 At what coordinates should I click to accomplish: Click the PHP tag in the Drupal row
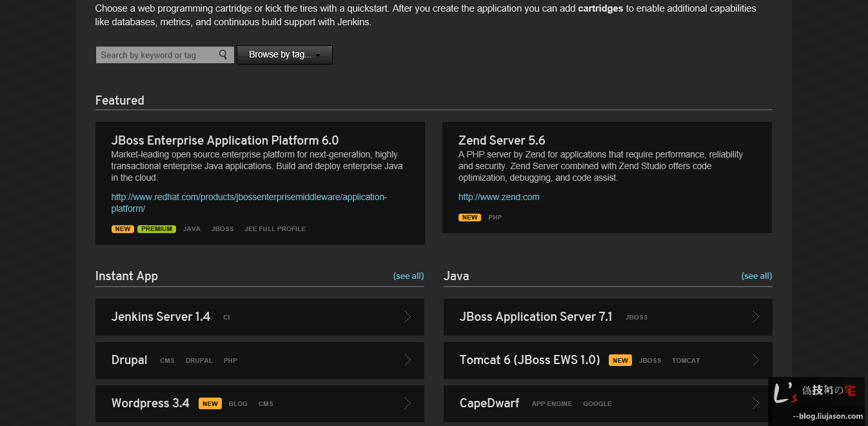point(230,361)
